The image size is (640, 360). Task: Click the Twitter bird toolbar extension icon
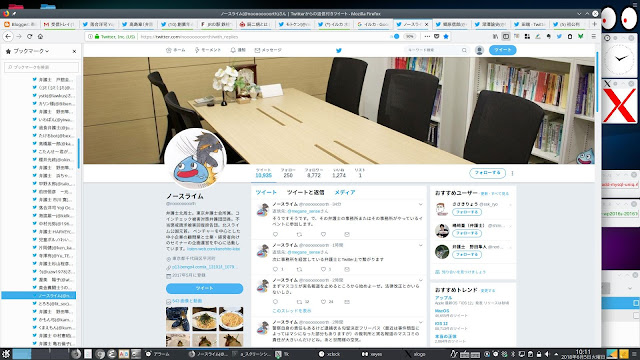click(559, 36)
